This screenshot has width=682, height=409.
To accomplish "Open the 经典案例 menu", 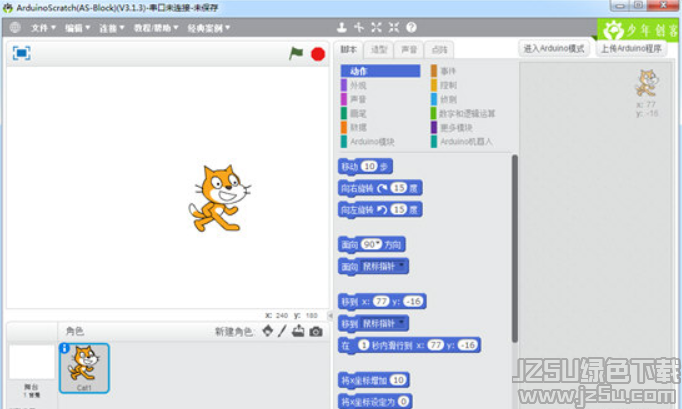I will click(x=209, y=28).
